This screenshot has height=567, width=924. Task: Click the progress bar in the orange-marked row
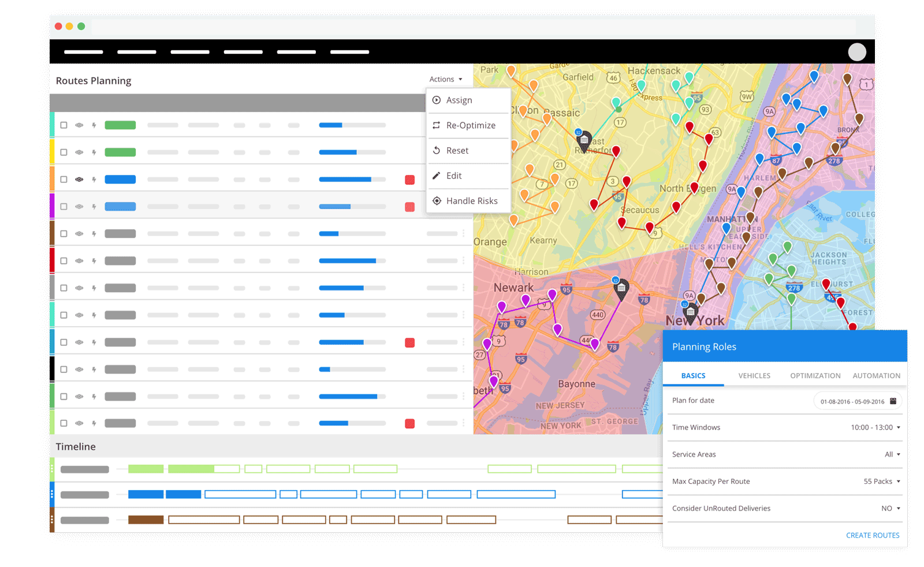[x=352, y=180]
